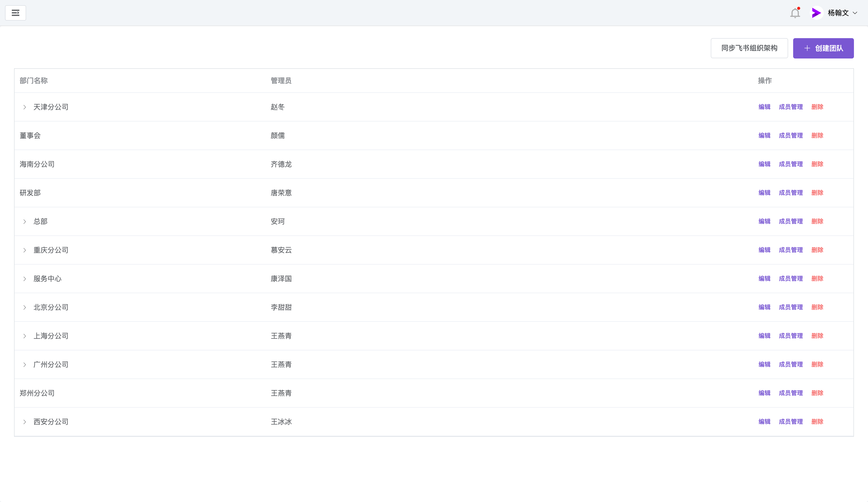Select the 郑州分公司 department name
This screenshot has width=868, height=502.
point(37,393)
